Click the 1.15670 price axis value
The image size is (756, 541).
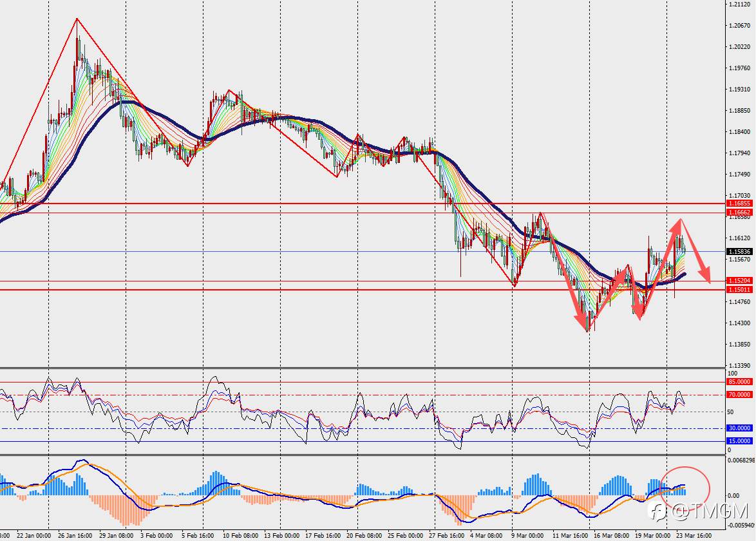[740, 259]
